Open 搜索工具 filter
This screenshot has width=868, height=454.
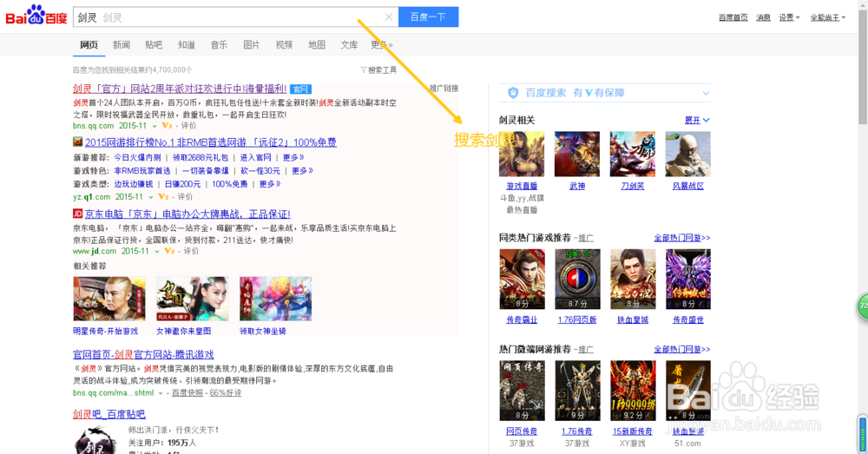tap(378, 70)
